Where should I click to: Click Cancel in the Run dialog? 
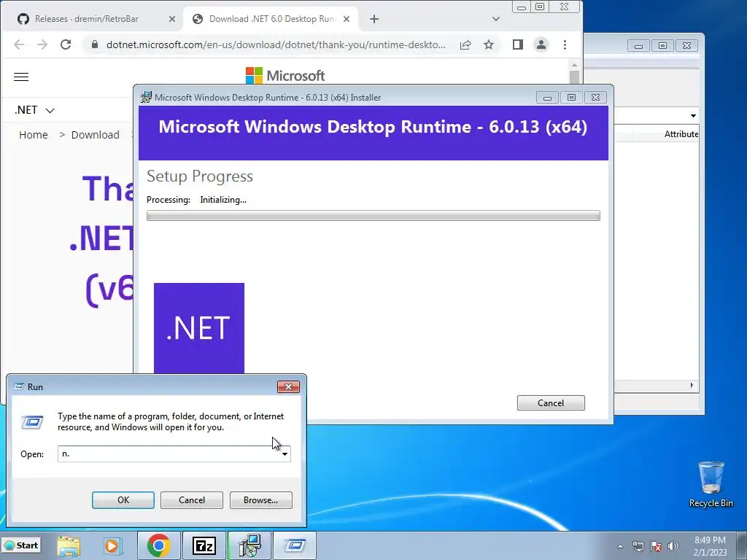tap(192, 500)
